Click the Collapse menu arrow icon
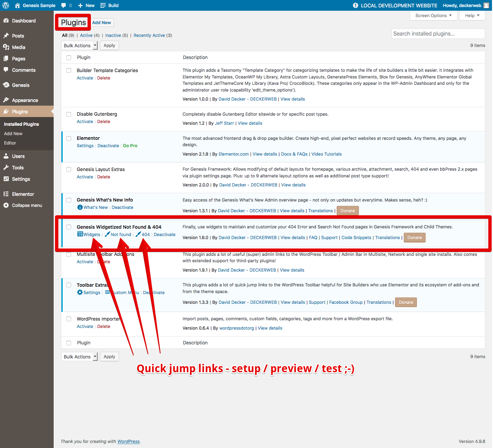The image size is (493, 448). point(6,205)
